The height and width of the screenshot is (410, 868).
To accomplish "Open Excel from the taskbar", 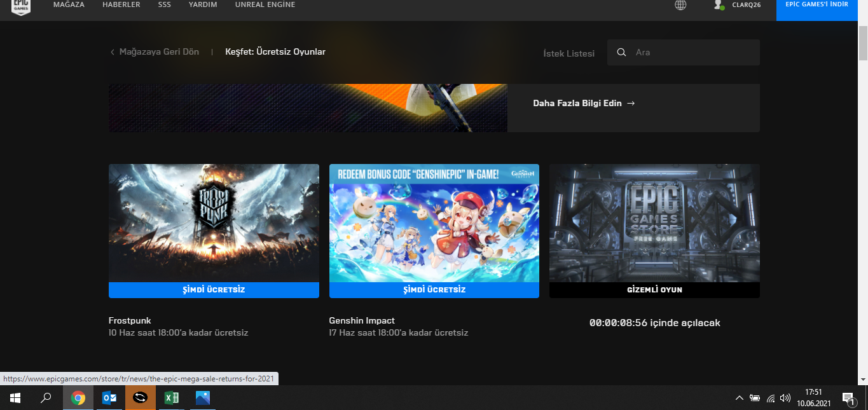I will coord(172,398).
